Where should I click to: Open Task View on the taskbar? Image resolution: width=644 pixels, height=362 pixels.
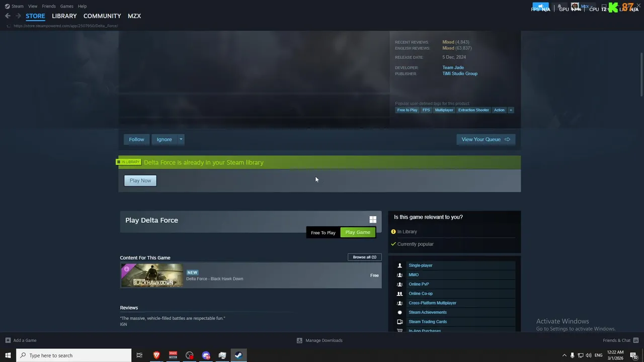(139, 355)
